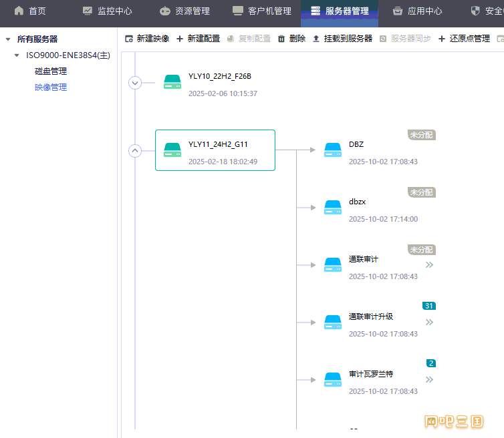Click the 通联审计 blue disk icon

pyautogui.click(x=333, y=265)
